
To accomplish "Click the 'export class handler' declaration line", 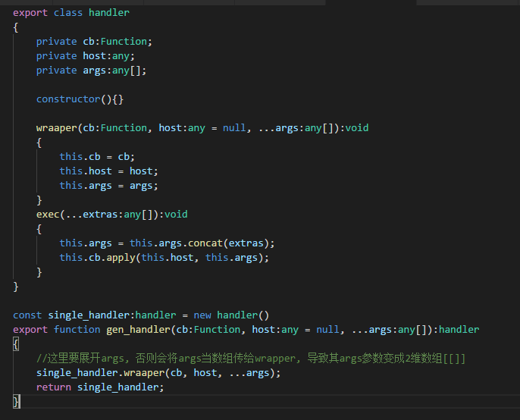I will [x=71, y=13].
